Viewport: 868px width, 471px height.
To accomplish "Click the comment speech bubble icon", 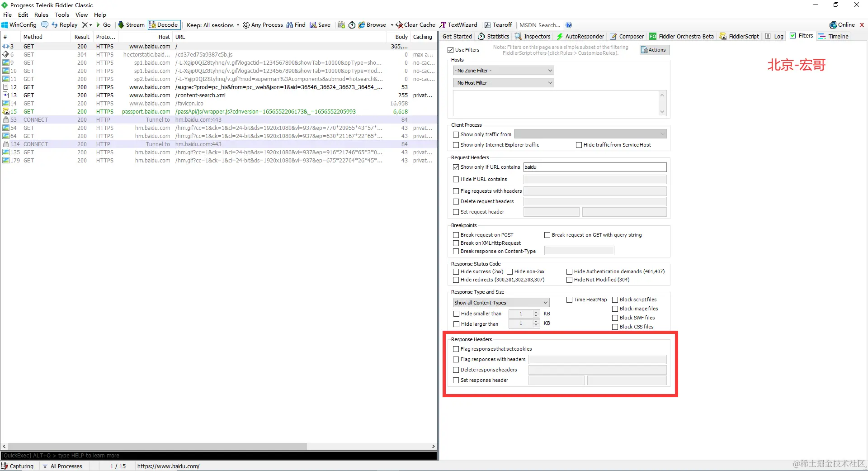I will [x=44, y=25].
